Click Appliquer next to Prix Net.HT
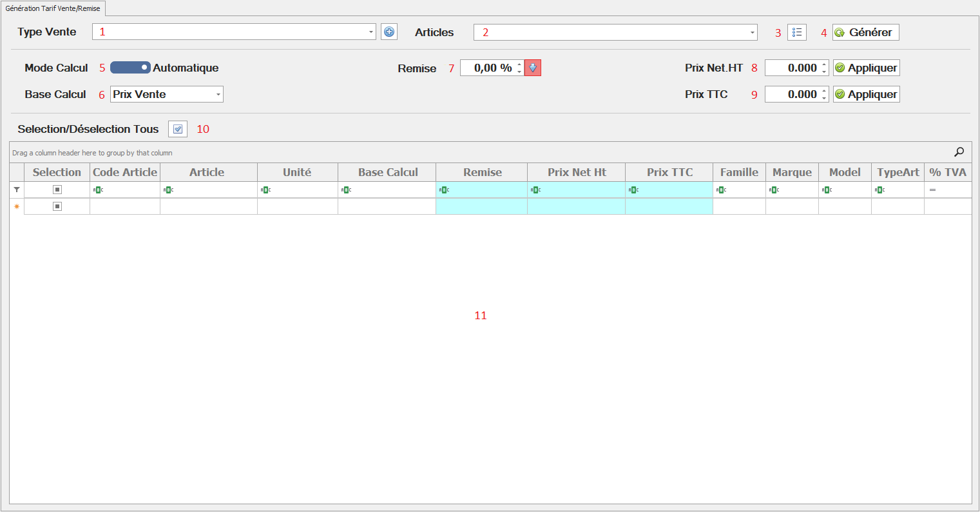 [x=866, y=68]
